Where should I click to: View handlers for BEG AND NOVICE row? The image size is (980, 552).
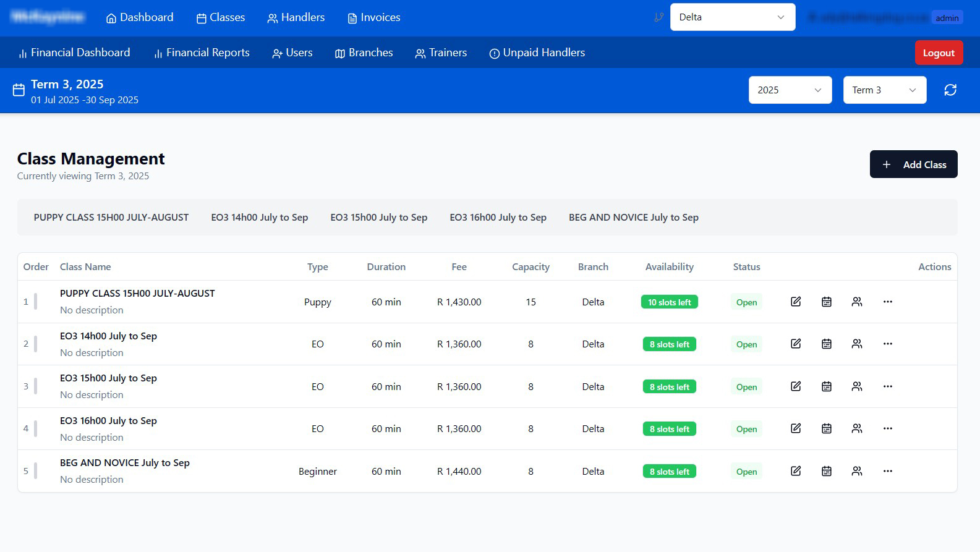857,471
